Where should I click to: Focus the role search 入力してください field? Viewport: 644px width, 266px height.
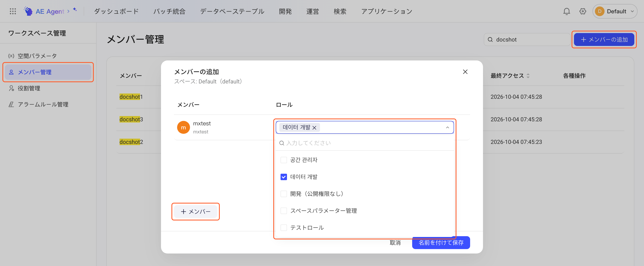tap(365, 143)
